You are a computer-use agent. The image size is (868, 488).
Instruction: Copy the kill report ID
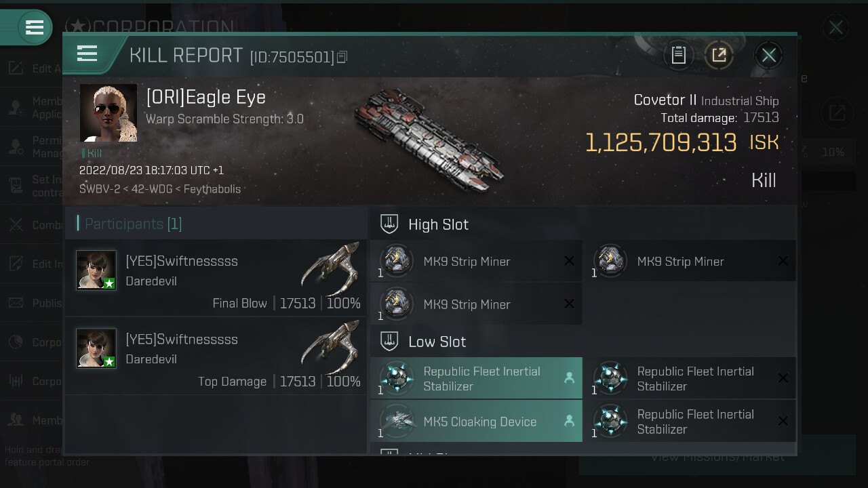[x=342, y=58]
